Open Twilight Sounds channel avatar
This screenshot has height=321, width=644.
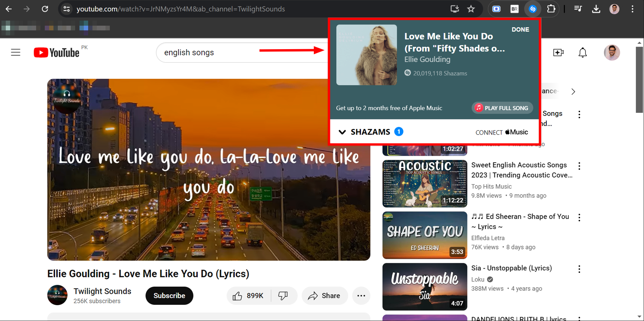(x=57, y=295)
